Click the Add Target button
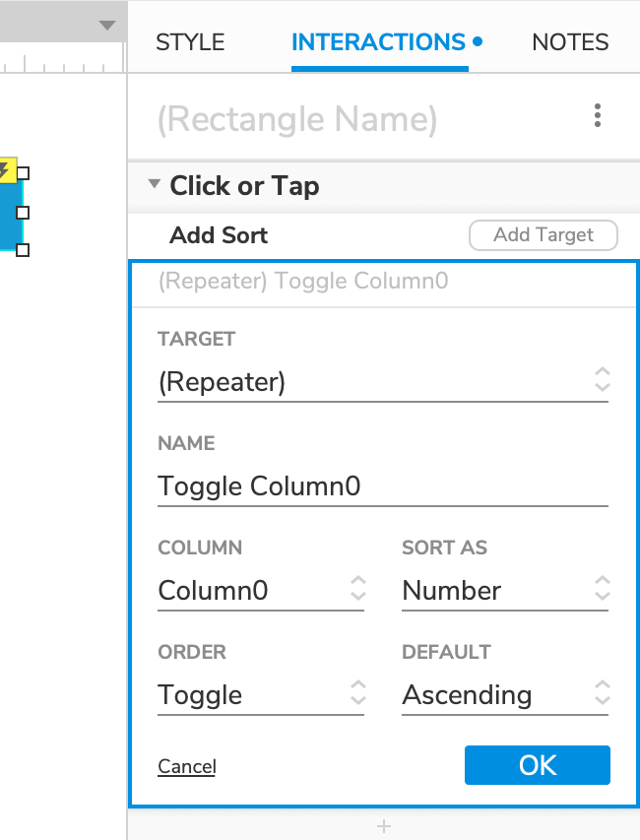Screen dimensions: 640x840 (x=543, y=234)
